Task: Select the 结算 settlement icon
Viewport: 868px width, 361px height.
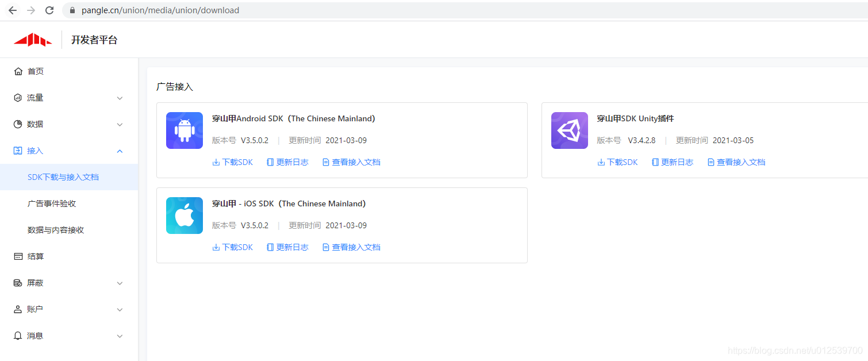Action: pyautogui.click(x=18, y=256)
